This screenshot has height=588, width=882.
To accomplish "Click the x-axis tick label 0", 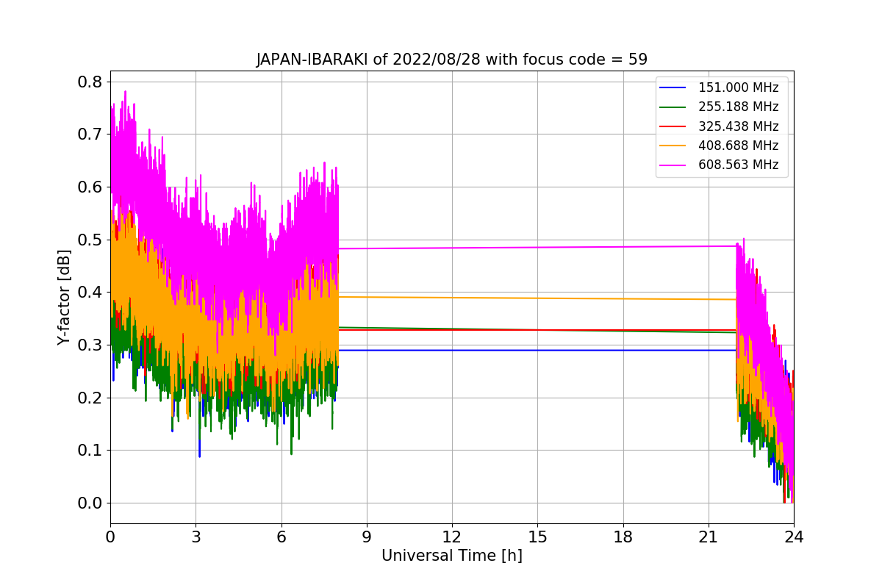I will pyautogui.click(x=110, y=537).
